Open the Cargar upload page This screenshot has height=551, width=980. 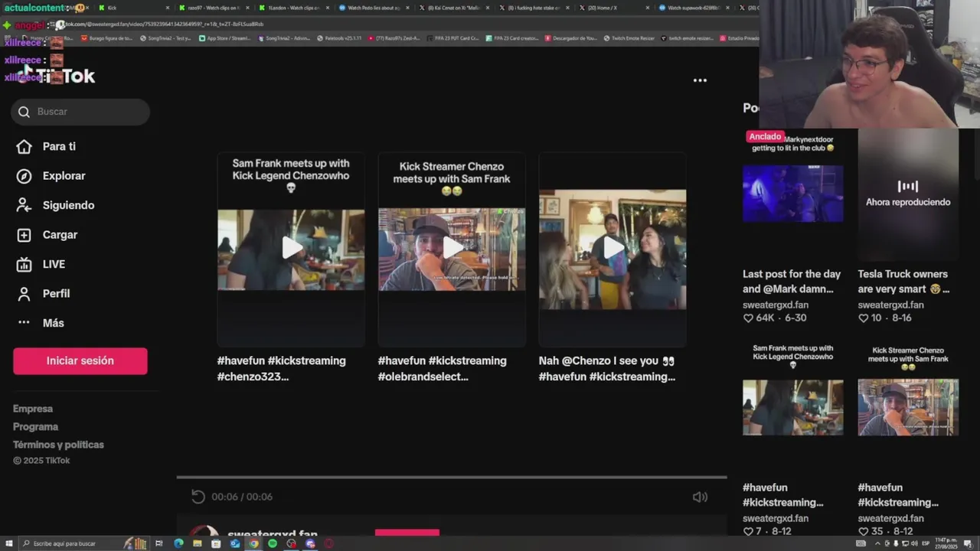pyautogui.click(x=60, y=235)
